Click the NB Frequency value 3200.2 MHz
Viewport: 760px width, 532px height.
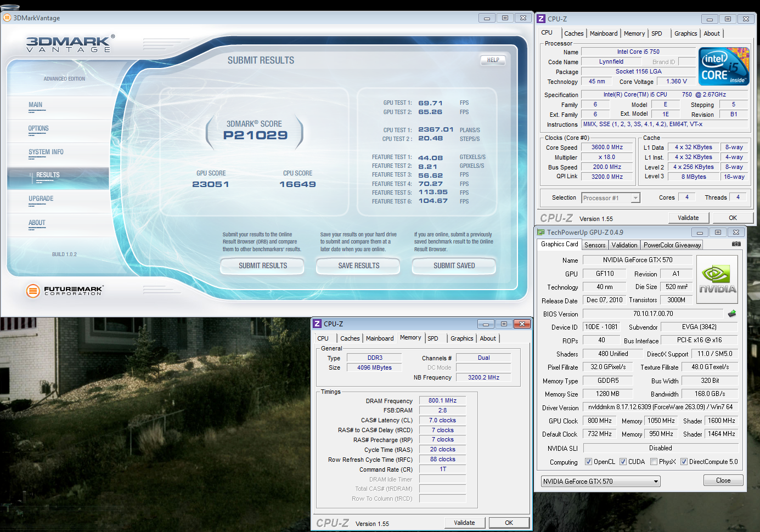(483, 377)
